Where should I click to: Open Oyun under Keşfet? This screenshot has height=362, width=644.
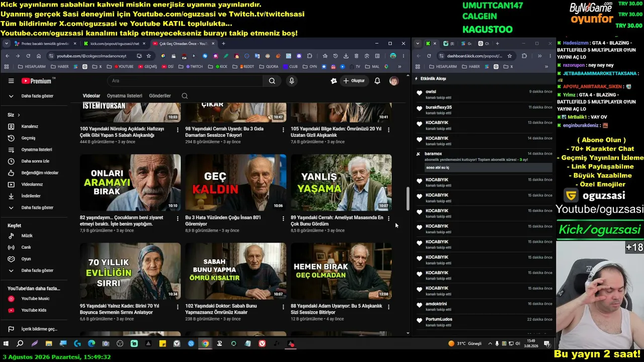click(34, 259)
